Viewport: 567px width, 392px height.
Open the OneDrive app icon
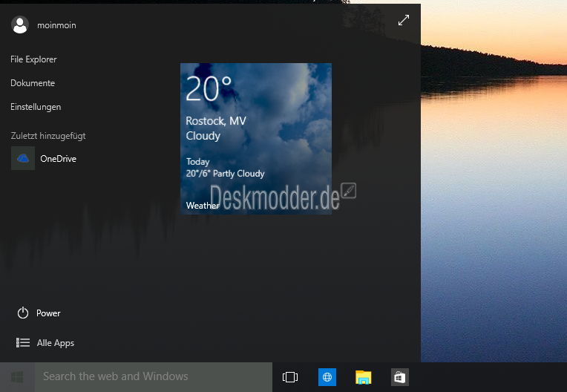(x=23, y=158)
